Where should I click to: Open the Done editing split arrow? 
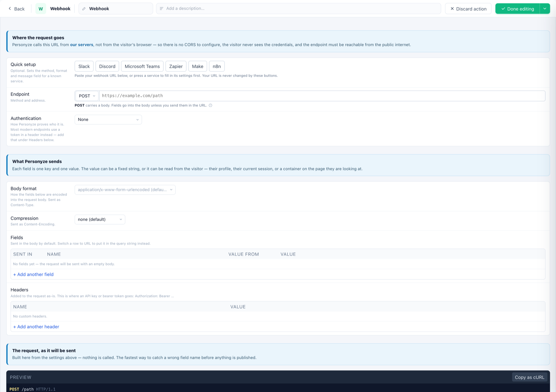coord(545,9)
